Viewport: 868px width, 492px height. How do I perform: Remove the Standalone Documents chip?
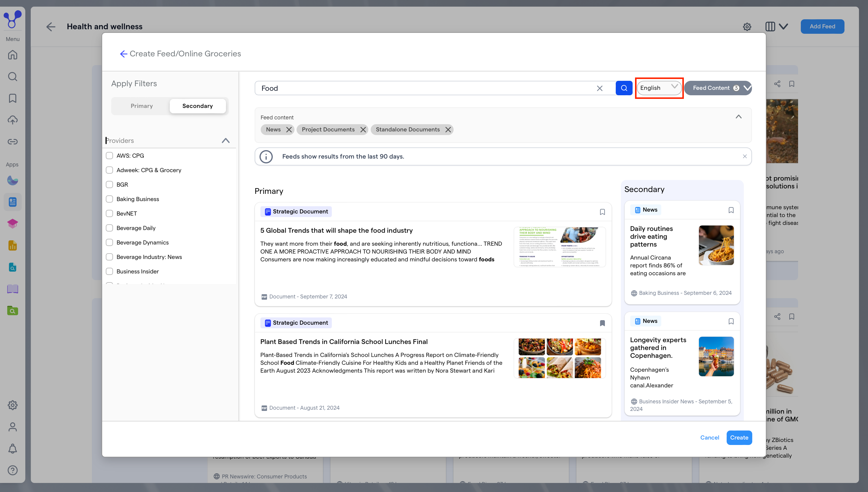point(448,130)
